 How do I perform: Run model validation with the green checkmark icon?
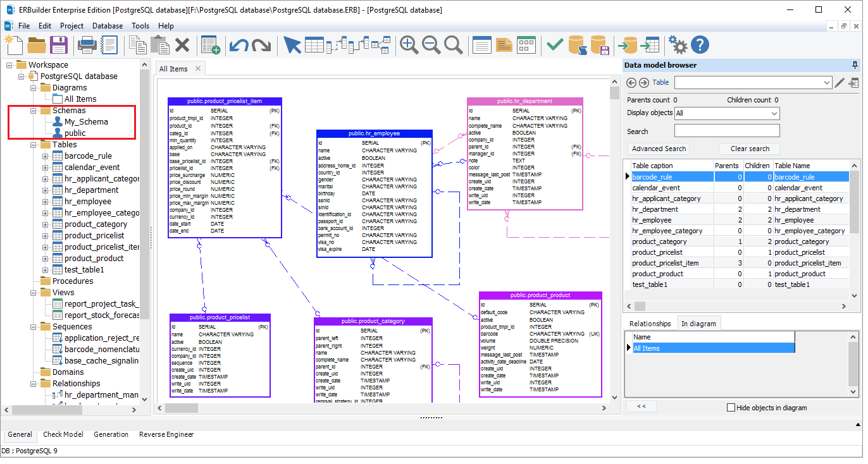554,45
